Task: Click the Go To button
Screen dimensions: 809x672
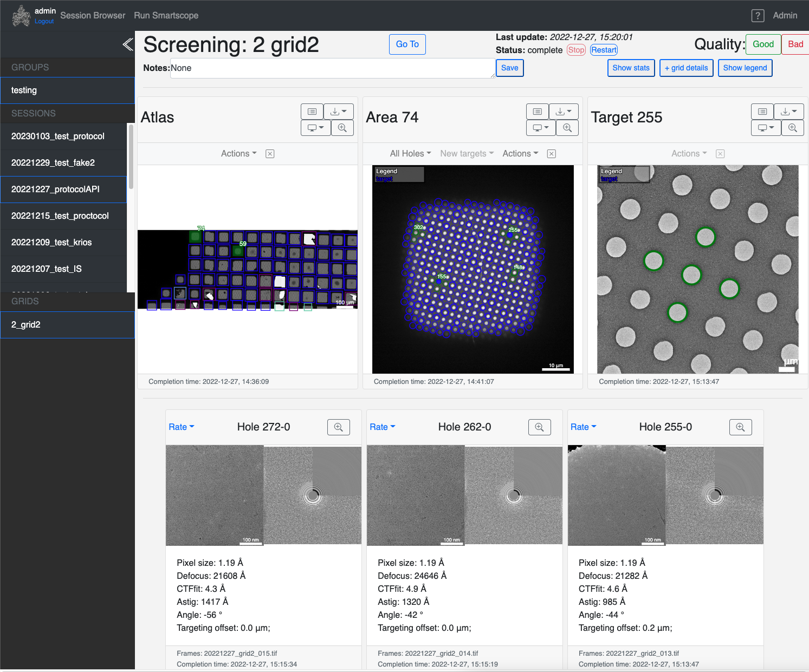Action: click(407, 44)
